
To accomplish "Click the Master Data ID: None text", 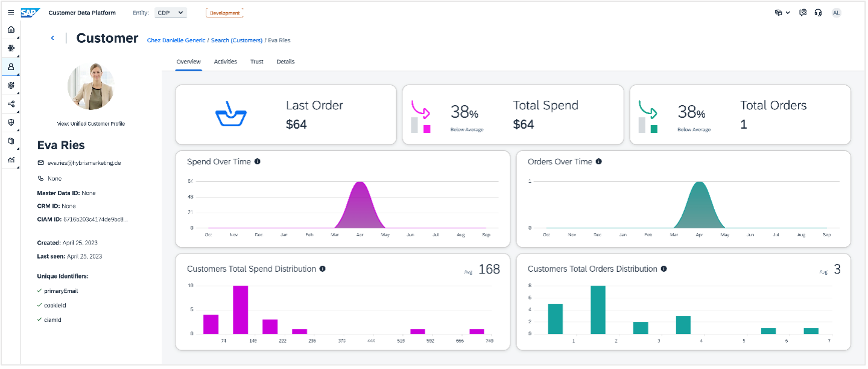I will (x=66, y=193).
